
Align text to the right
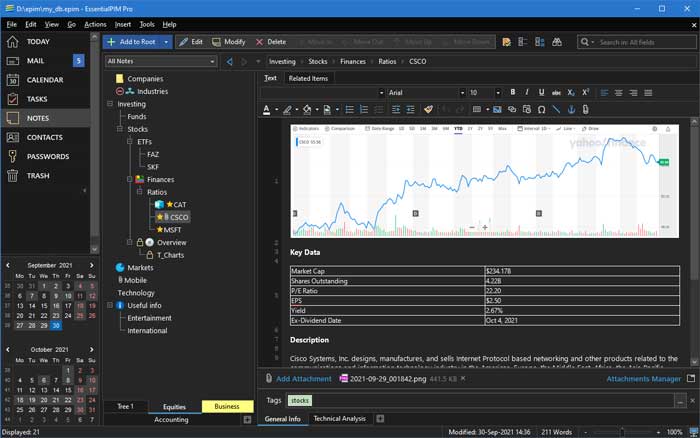point(633,92)
